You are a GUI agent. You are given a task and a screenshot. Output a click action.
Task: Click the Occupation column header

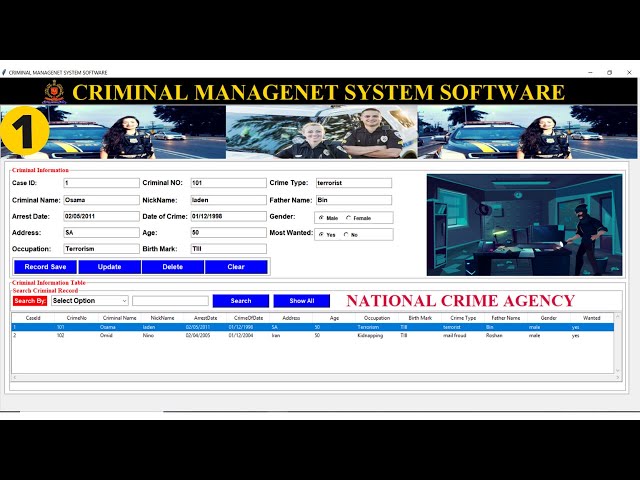click(x=377, y=318)
